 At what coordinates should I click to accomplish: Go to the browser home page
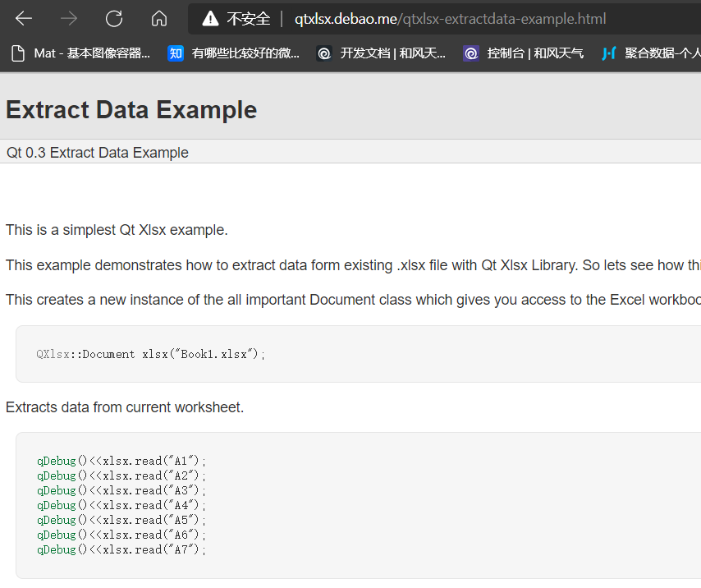tap(159, 19)
